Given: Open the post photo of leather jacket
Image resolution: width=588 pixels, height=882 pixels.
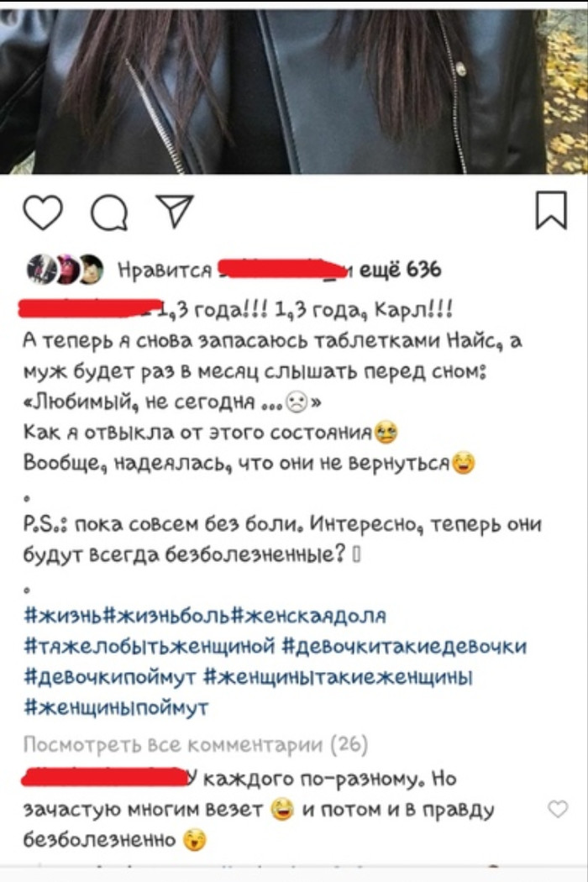Looking at the screenshot, I should [x=294, y=90].
